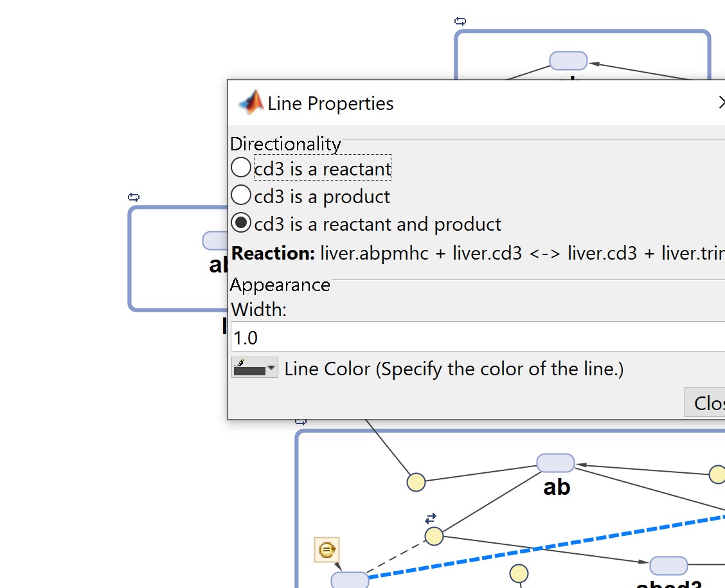Select 'cd3 is a reactant' radio button

(x=241, y=168)
